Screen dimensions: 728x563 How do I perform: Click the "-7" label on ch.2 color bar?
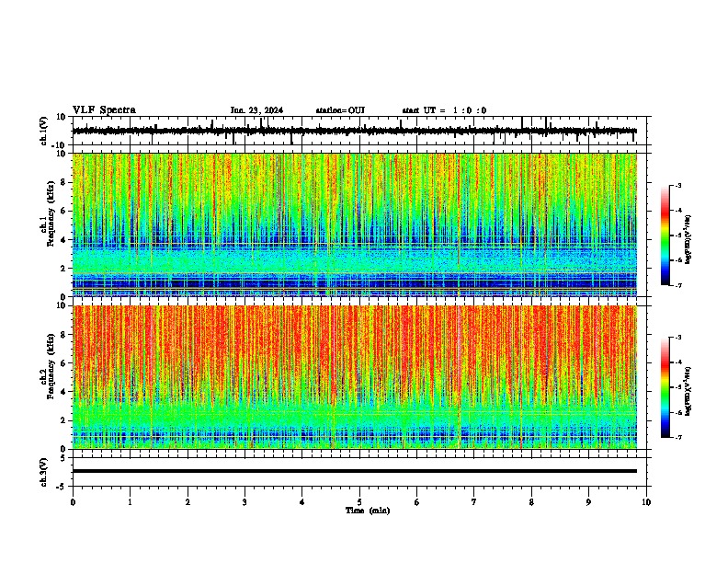tap(678, 437)
